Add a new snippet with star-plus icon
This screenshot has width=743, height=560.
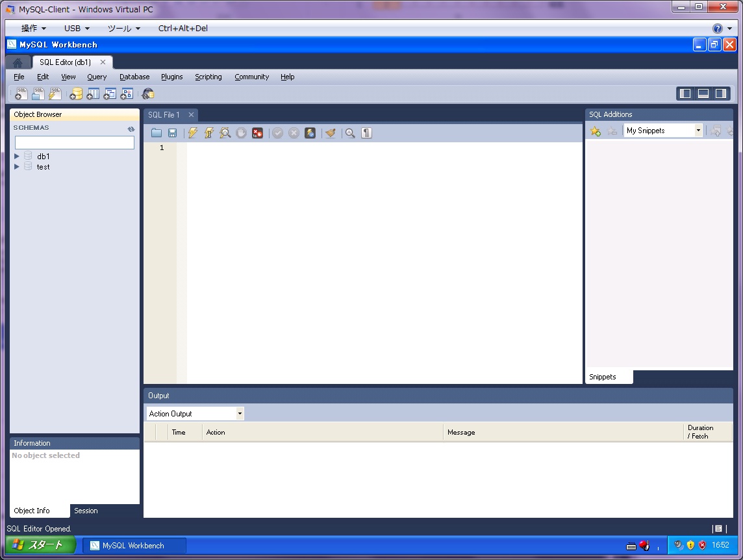click(x=596, y=131)
